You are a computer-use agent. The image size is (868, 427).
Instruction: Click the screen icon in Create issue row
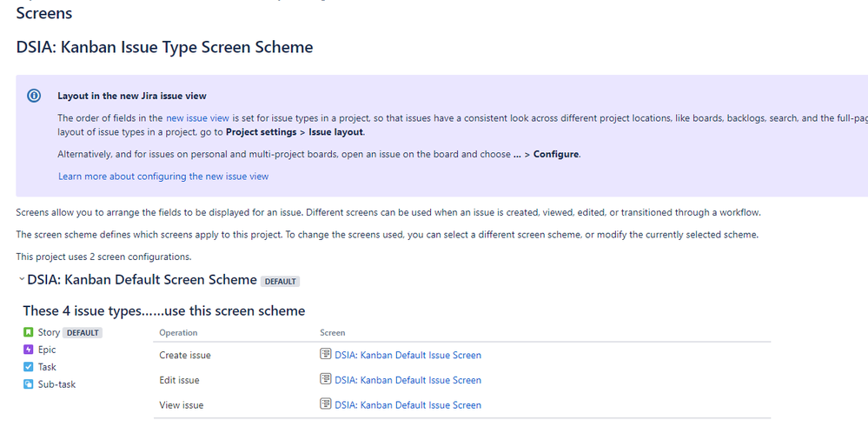[326, 354]
